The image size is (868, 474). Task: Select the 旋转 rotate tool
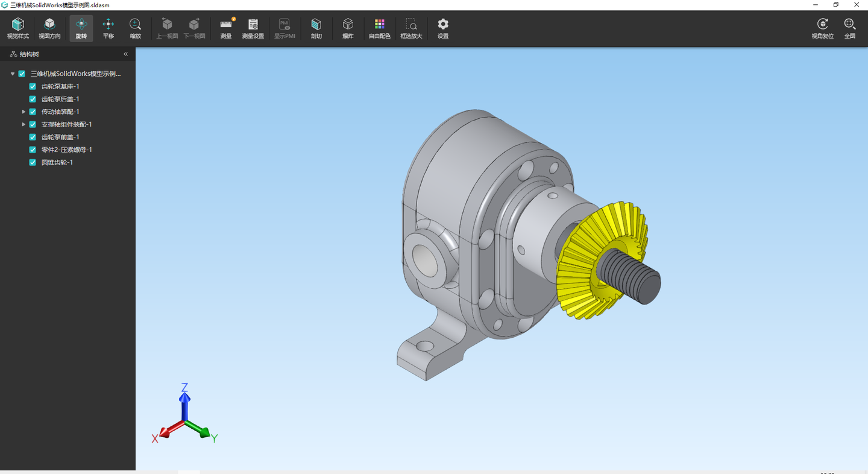(81, 28)
